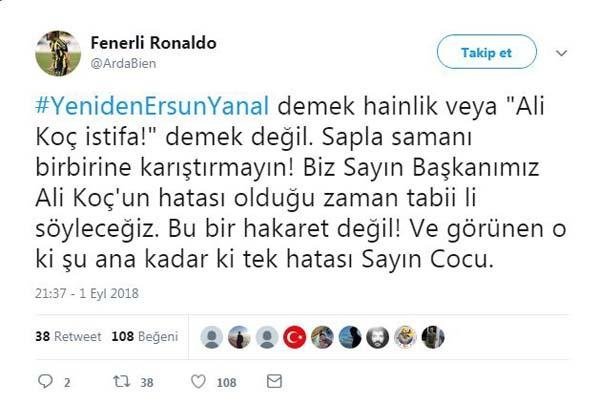
Task: Expand the tweet options chevron menu
Action: pos(562,51)
